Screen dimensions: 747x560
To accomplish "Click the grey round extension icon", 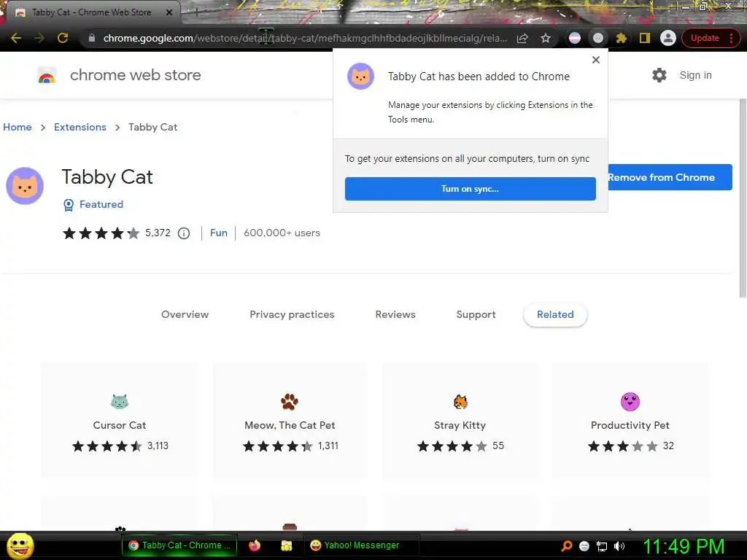I will point(598,38).
